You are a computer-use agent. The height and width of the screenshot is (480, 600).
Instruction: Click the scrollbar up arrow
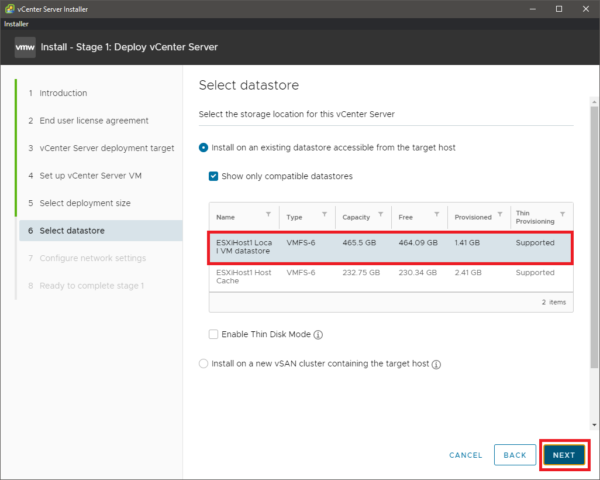[x=594, y=102]
